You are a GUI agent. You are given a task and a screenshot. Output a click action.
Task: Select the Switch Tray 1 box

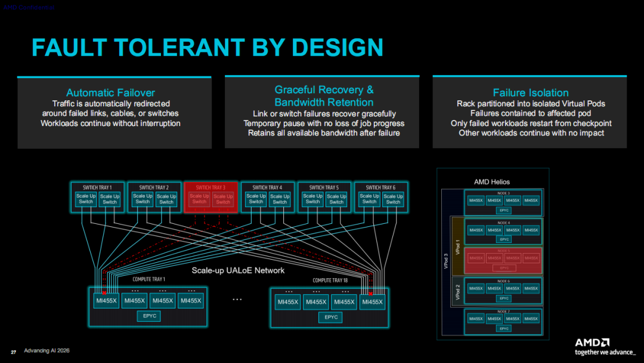(97, 198)
